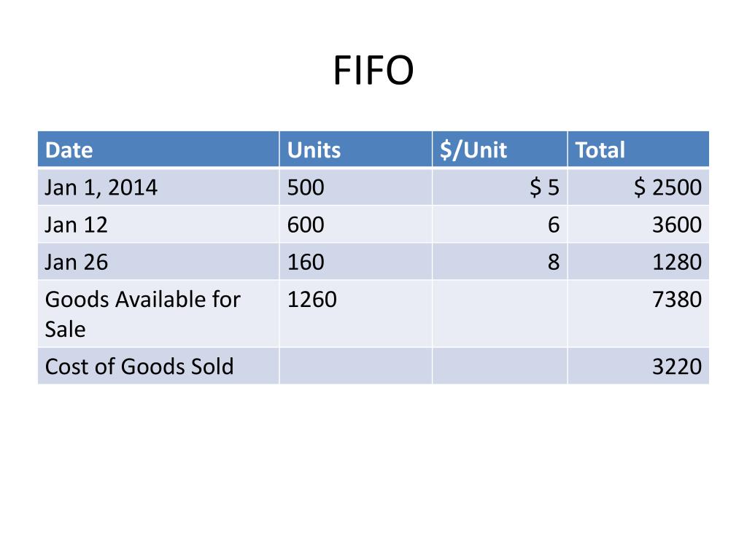Click the 500 units cell

coord(306,188)
